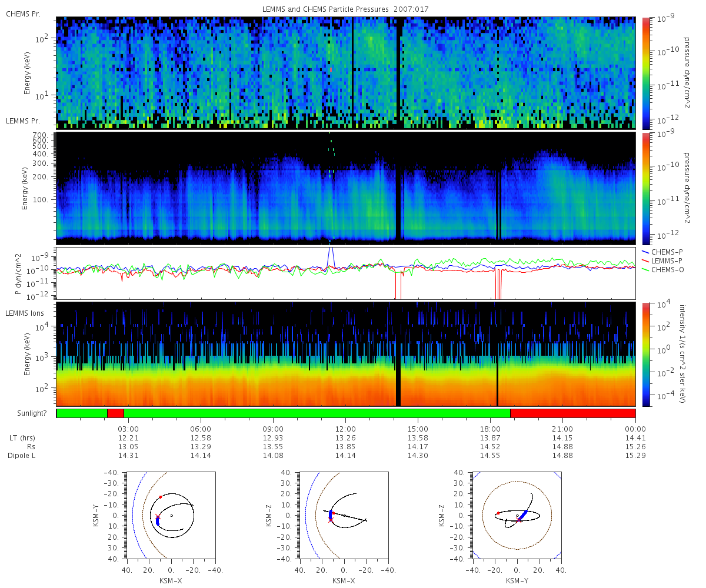Viewport: 706px width, 588px height.
Task: Click the 'LEMMS Ions' panel label
Action: point(24,312)
